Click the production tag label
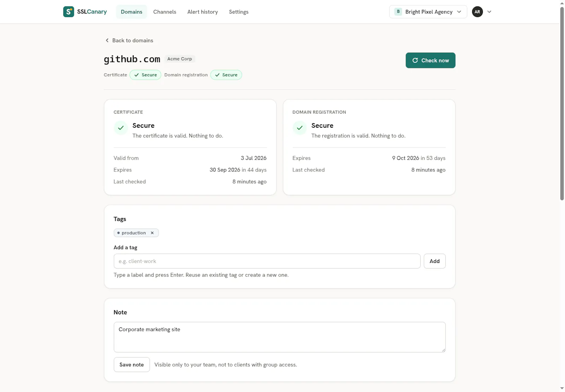This screenshot has height=392, width=565. tap(133, 233)
